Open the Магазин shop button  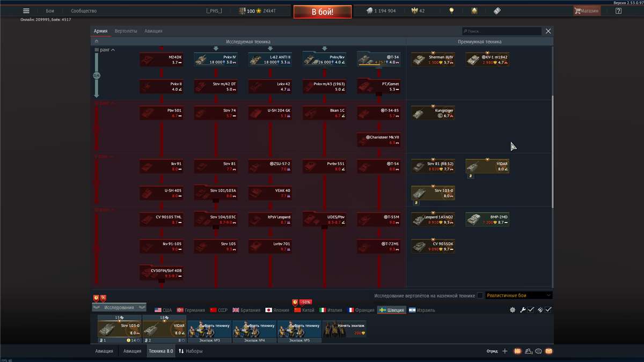click(586, 11)
